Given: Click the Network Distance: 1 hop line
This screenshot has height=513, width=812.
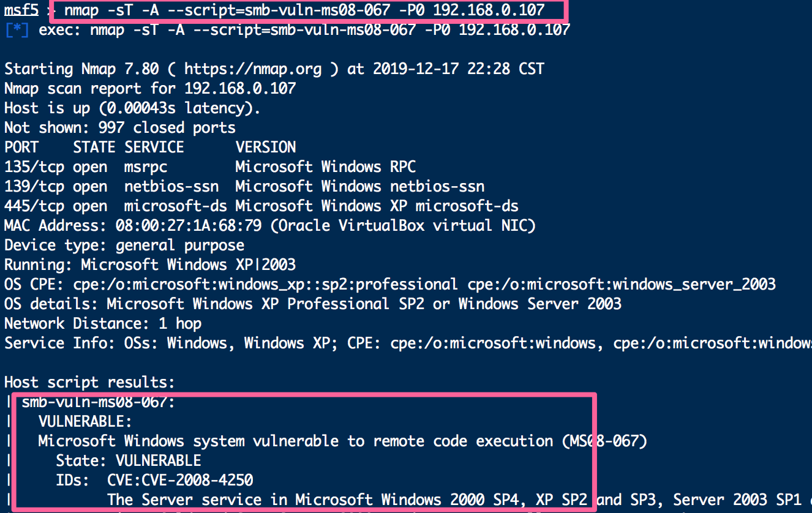Looking at the screenshot, I should (103, 324).
